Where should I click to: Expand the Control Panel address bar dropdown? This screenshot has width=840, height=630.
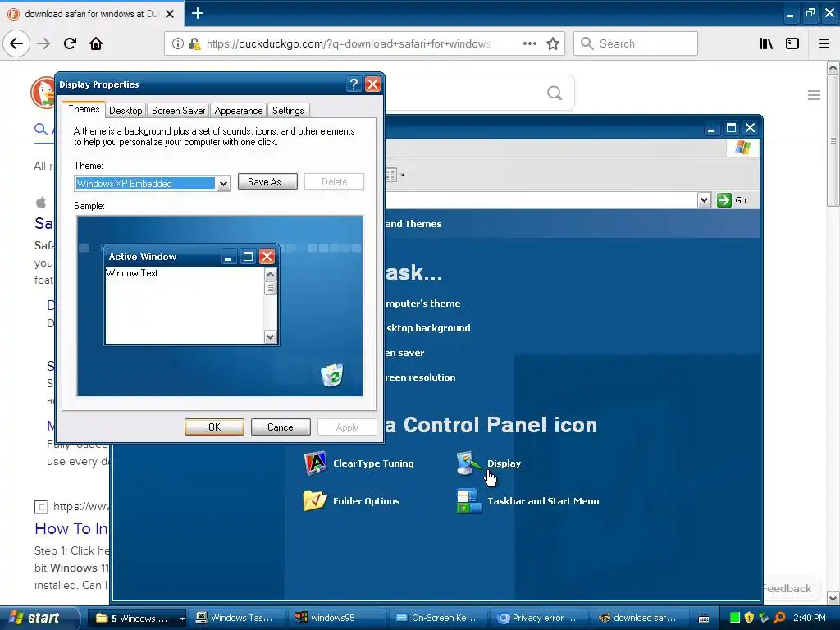coord(704,200)
